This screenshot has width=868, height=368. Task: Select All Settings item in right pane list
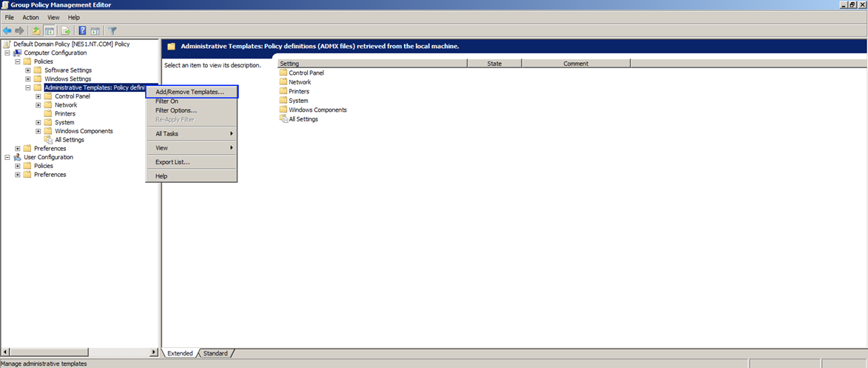(299, 118)
